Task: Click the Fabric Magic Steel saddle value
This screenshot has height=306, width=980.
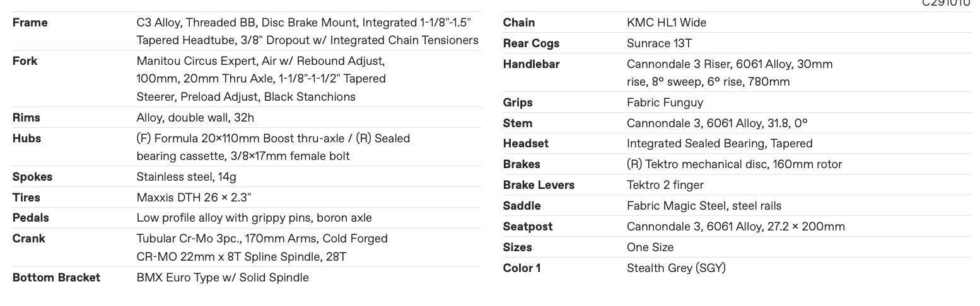Action: click(x=704, y=206)
